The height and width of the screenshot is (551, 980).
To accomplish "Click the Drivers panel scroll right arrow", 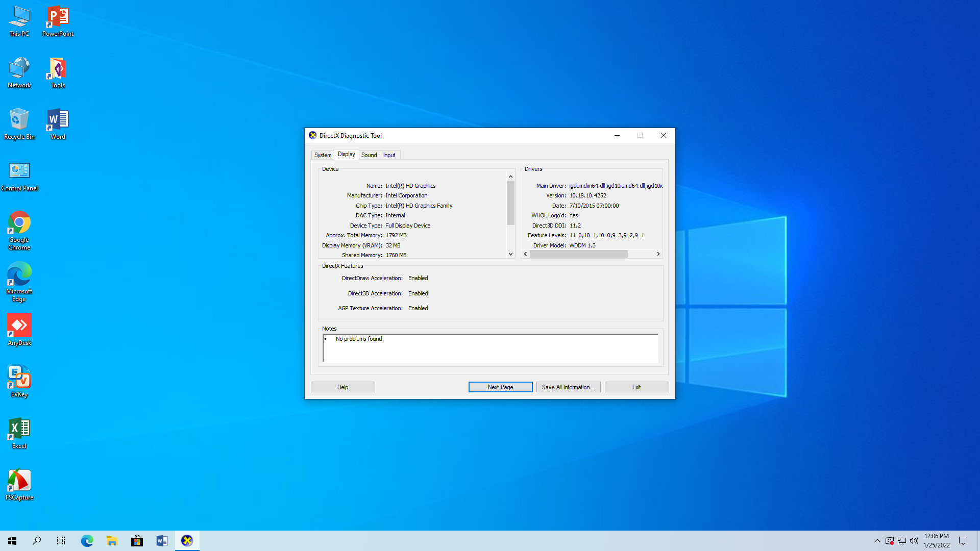I will click(x=658, y=254).
